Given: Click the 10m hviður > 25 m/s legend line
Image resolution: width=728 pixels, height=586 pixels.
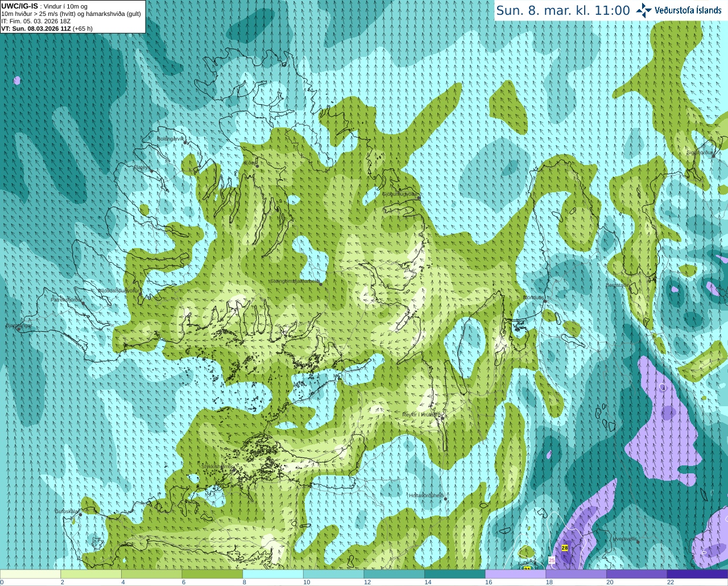Looking at the screenshot, I should [71, 14].
